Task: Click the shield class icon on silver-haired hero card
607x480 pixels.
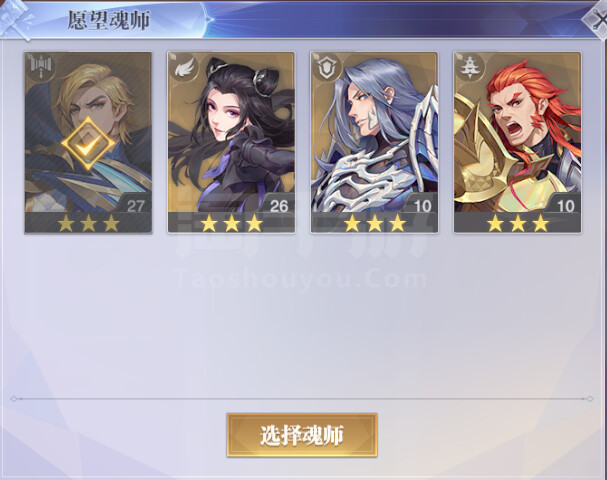Action: pos(328,69)
